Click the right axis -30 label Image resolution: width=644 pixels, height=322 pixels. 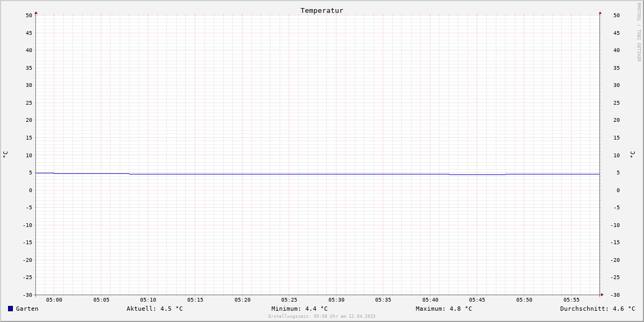617,295
